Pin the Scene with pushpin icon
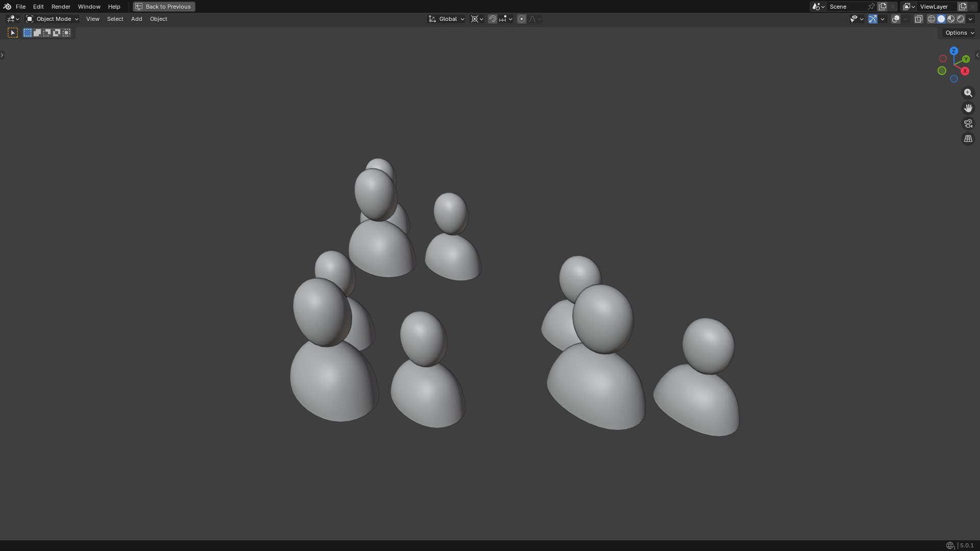 [x=871, y=7]
